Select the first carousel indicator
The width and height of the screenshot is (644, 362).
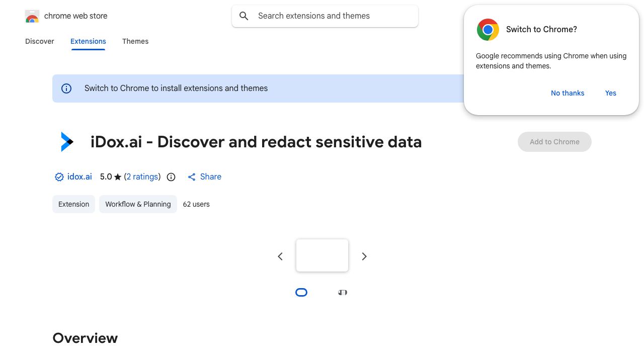coord(301,293)
